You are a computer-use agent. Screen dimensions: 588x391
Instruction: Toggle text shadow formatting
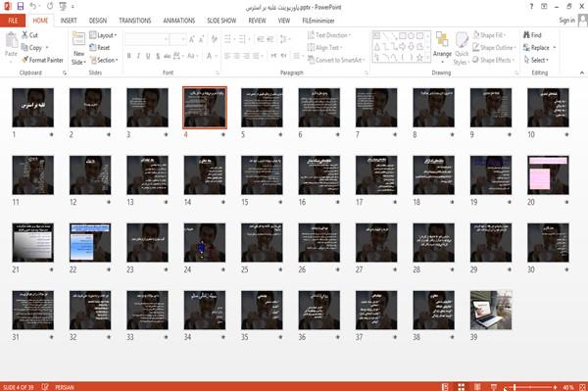tap(158, 56)
